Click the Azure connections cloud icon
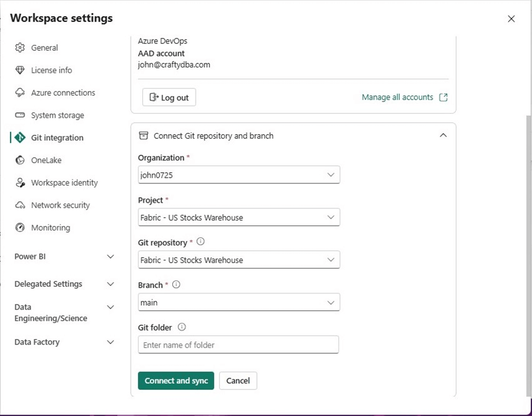This screenshot has height=416, width=532. [20, 92]
